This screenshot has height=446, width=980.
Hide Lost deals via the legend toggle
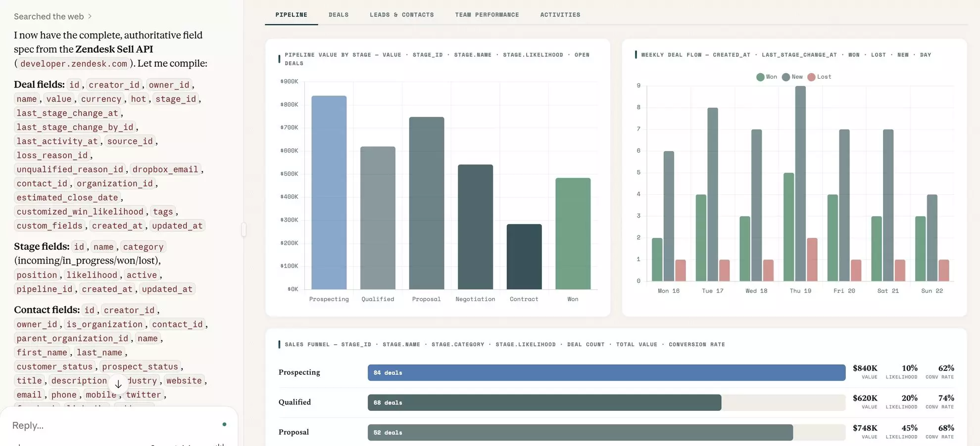click(819, 77)
